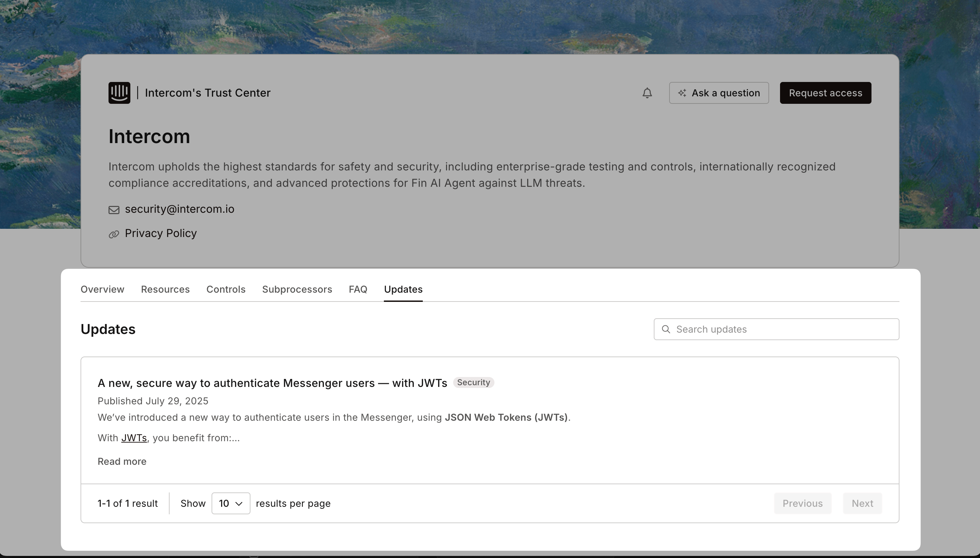Select the Updates tab
The image size is (980, 558).
tap(403, 289)
